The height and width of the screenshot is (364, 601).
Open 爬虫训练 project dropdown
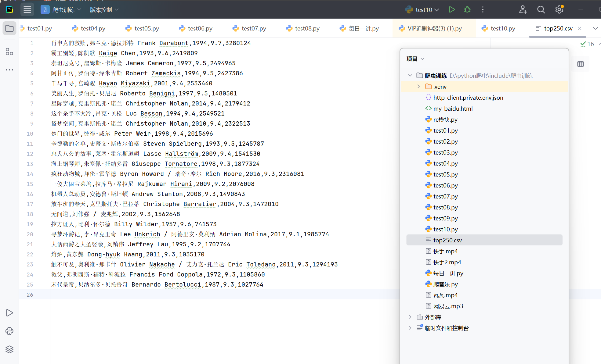point(63,10)
